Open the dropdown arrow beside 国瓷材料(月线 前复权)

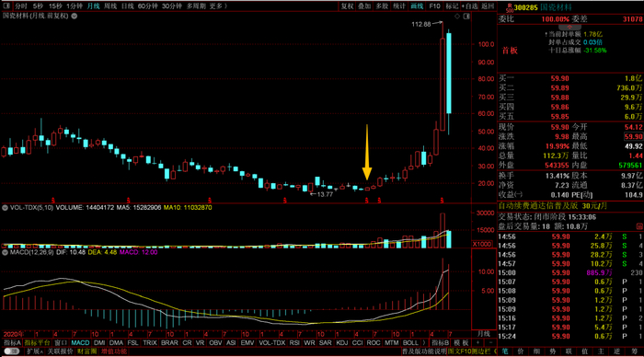pyautogui.click(x=75, y=16)
